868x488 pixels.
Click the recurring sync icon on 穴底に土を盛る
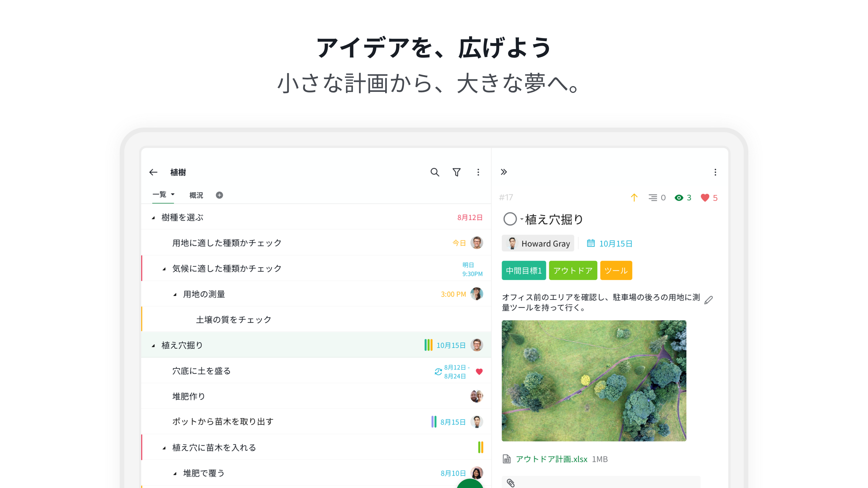438,372
